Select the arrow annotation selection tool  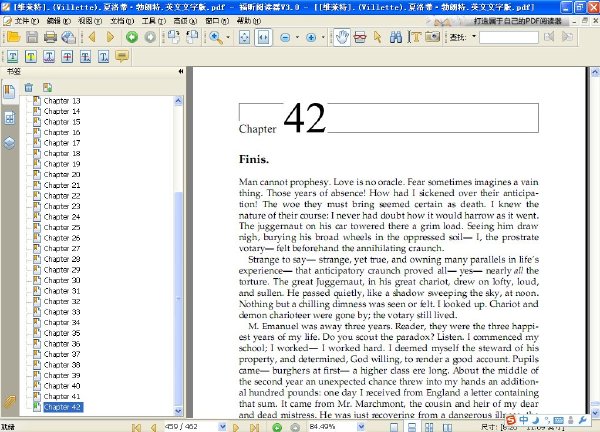[378, 37]
